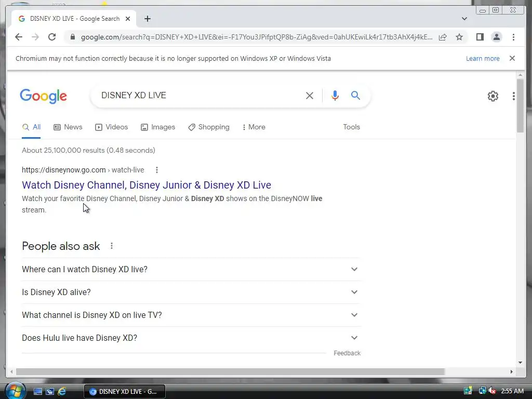This screenshot has height=399, width=532.
Task: Click the taskbar clock showing 2:55 AM
Action: coord(512,391)
